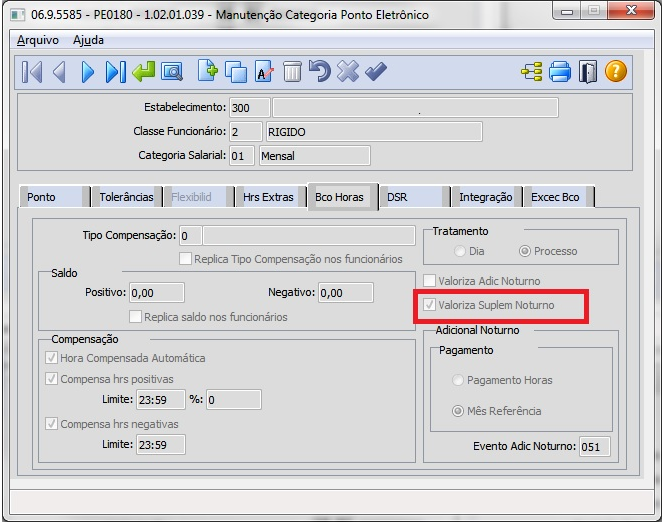The image size is (662, 523).
Task: Copy the record with the duplicate icon
Action: [x=236, y=72]
